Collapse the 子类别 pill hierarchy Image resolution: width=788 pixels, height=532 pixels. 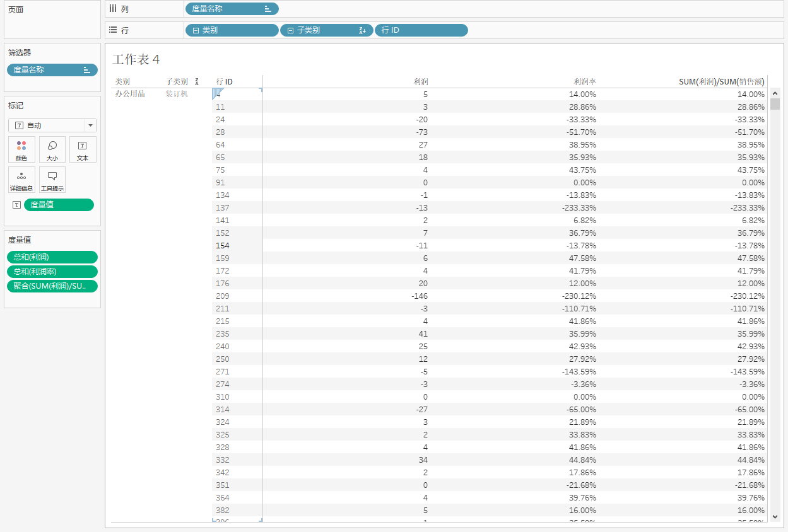(x=290, y=30)
